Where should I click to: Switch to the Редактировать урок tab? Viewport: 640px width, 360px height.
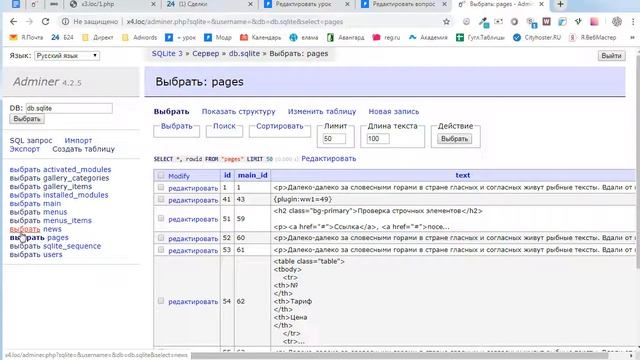point(307,4)
